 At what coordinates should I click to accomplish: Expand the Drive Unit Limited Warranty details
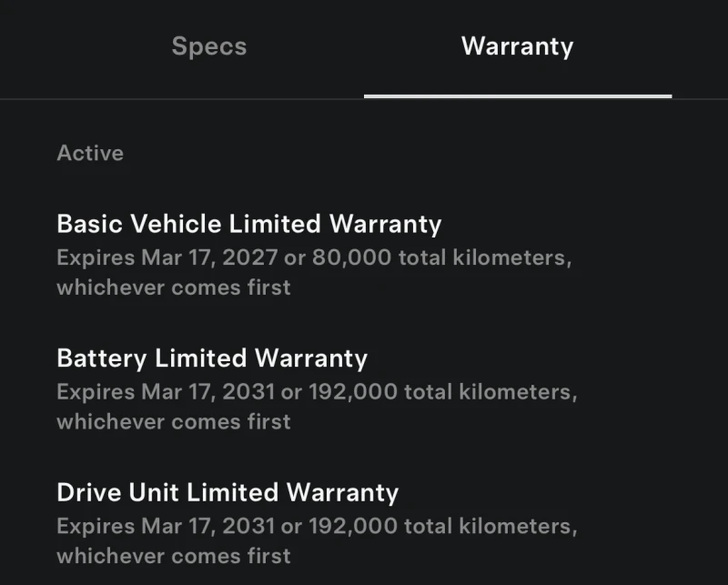click(227, 492)
